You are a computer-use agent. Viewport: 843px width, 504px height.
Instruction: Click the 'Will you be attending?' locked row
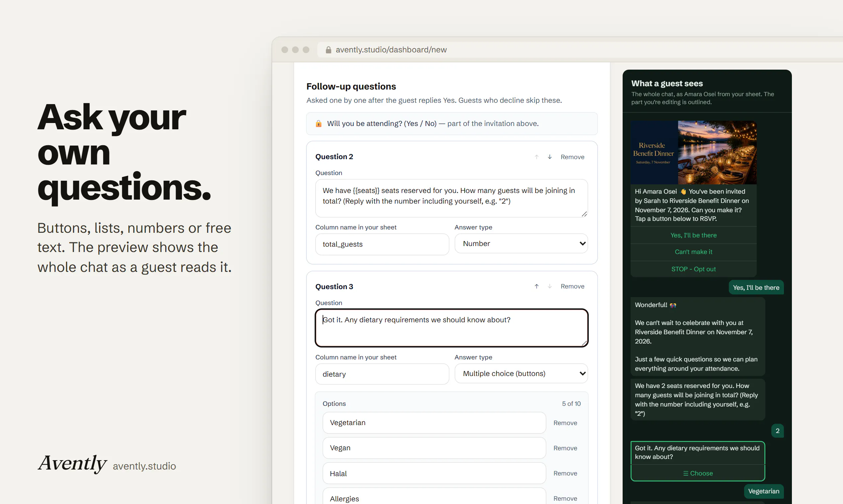(x=452, y=124)
